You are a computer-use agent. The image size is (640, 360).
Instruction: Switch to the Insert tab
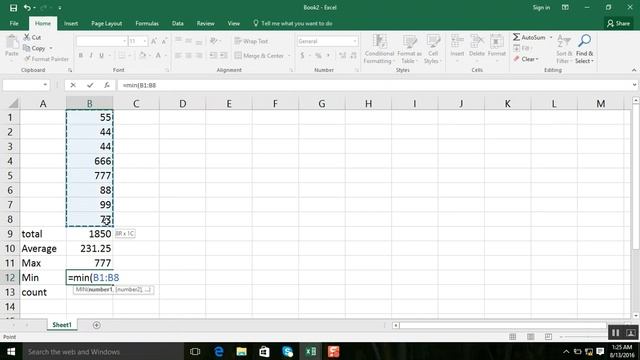click(71, 23)
